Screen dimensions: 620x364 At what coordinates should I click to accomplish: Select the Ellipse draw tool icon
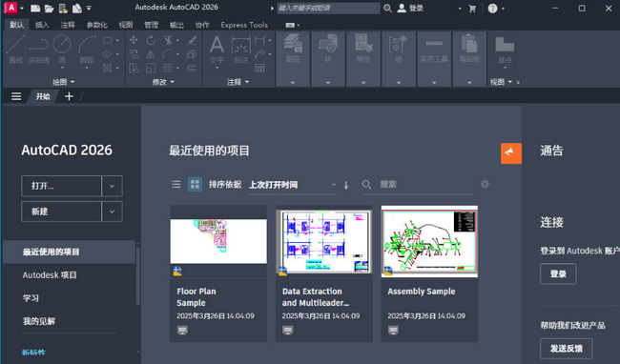pos(107,54)
